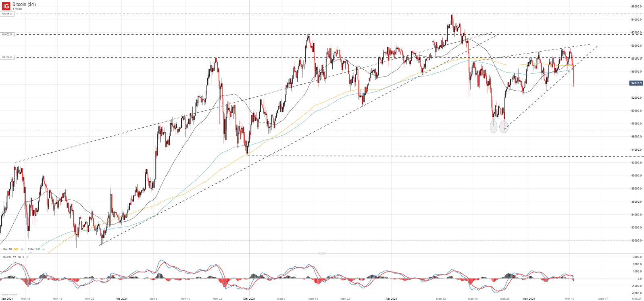Select the 64845.8 horizontal level label

click(7, 14)
